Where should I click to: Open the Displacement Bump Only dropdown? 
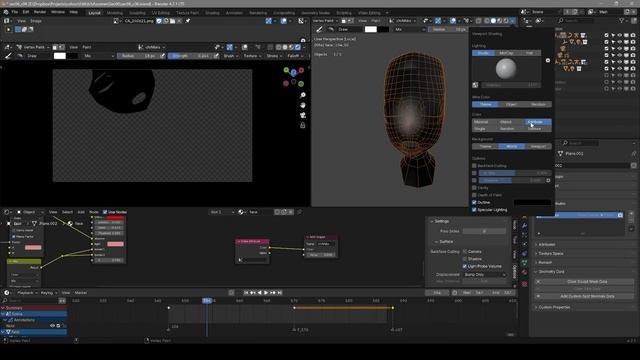[484, 275]
